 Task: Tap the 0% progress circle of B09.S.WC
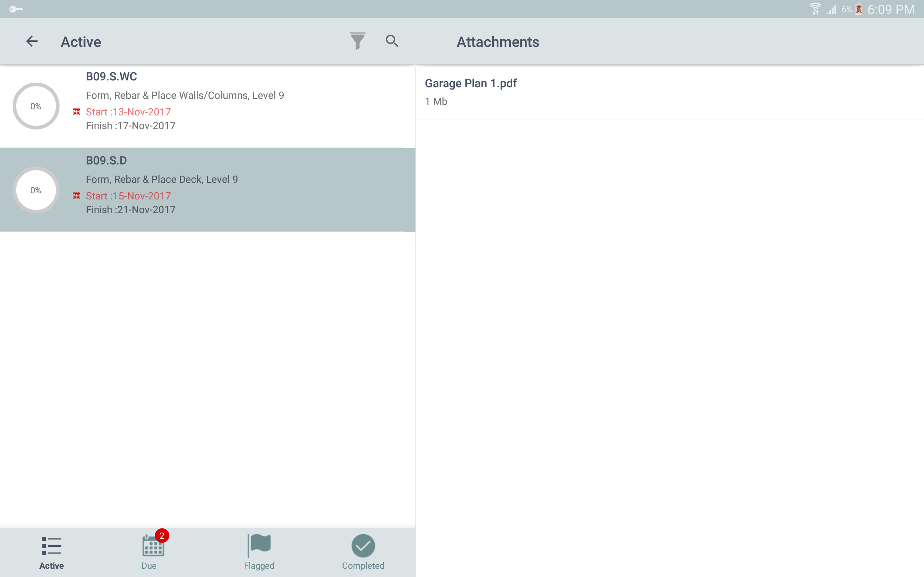[36, 106]
